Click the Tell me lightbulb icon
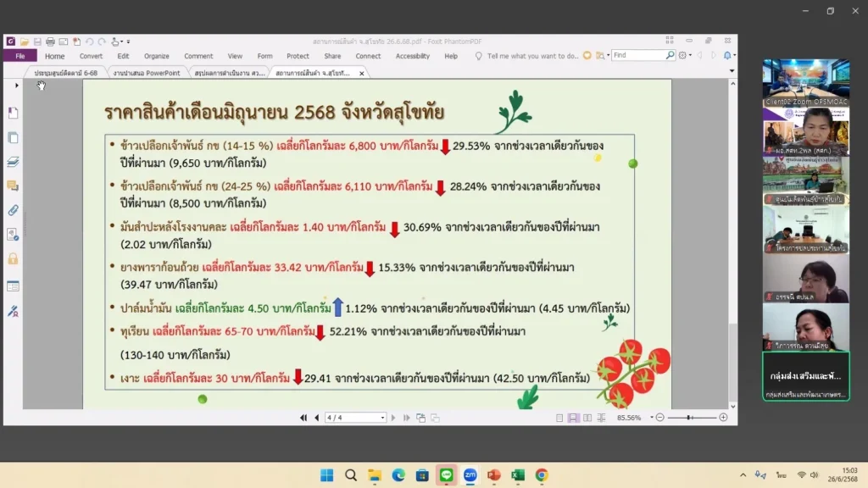Viewport: 868px width, 488px height. pos(478,56)
